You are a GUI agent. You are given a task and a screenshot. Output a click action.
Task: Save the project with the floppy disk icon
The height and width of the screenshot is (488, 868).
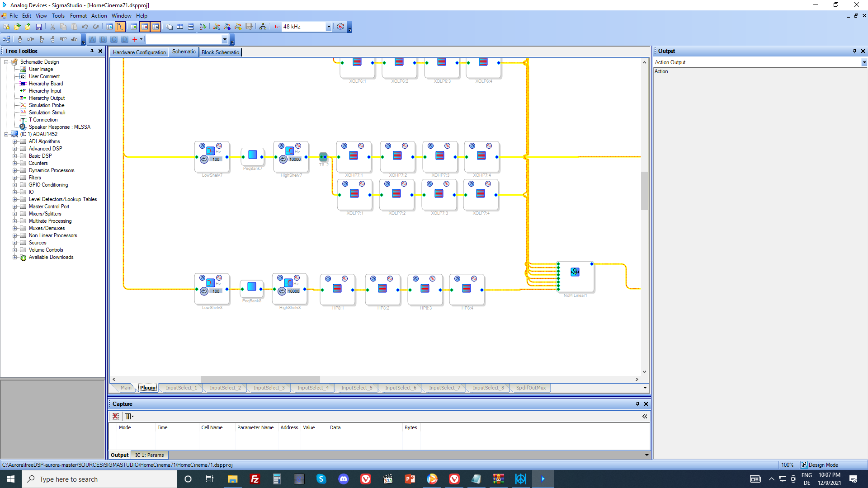[39, 27]
